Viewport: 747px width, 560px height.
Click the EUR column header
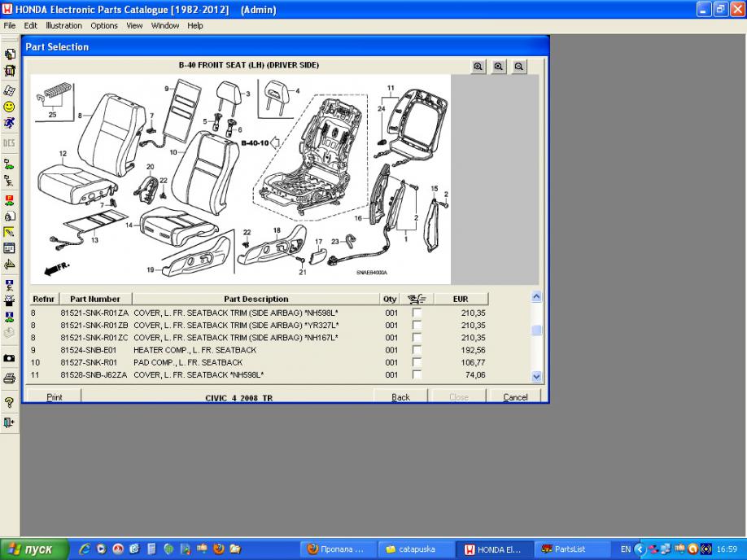pos(461,299)
